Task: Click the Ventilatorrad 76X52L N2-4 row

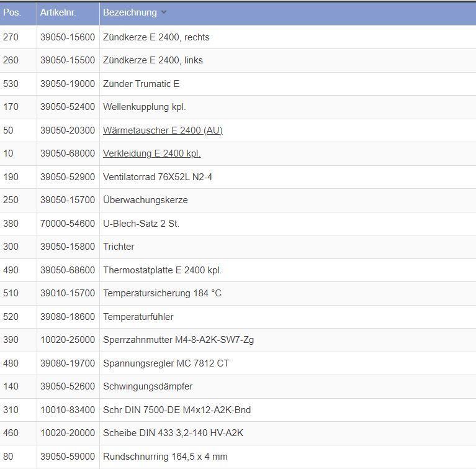Action: 158,177
